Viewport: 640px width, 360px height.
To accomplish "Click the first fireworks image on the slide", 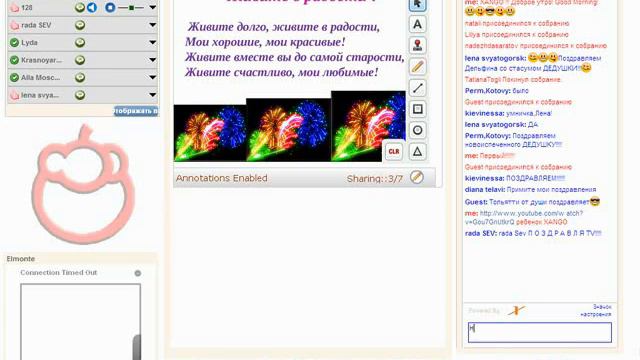I will pos(210,133).
